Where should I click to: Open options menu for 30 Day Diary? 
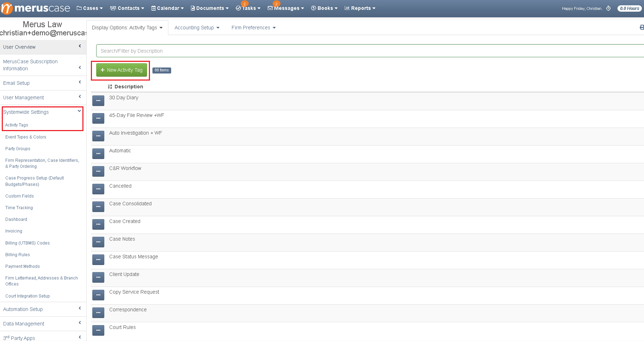click(x=98, y=101)
